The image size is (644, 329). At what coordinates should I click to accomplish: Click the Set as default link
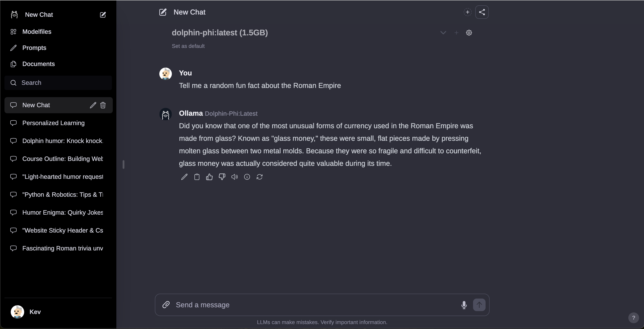188,46
